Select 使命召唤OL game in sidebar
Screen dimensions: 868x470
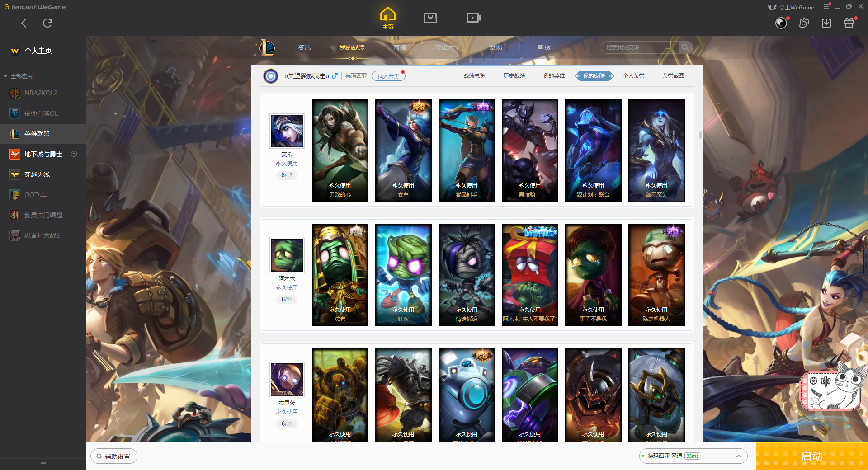point(43,113)
